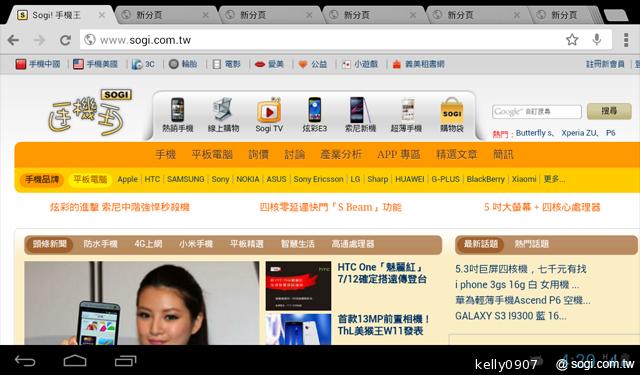Click the SOGI 手機王 logo
Image resolution: width=640 pixels, height=375 pixels.
[90, 112]
